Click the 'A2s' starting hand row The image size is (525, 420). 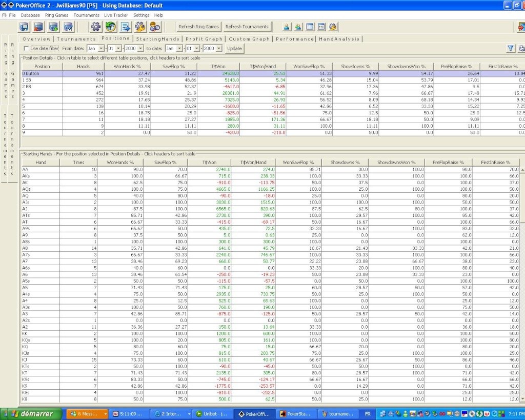click(x=271, y=321)
